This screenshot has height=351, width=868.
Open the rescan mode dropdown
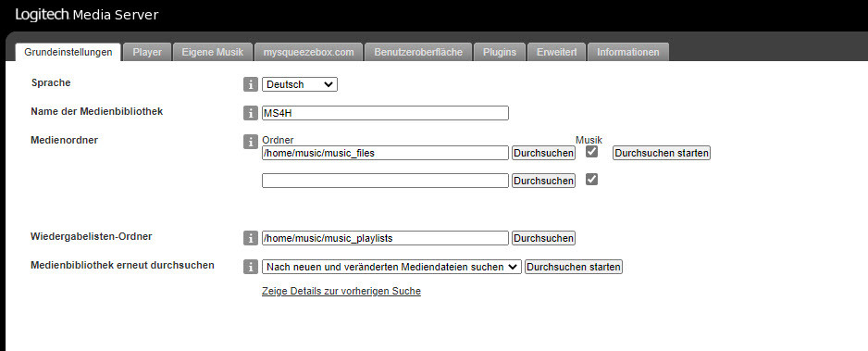[x=391, y=267]
